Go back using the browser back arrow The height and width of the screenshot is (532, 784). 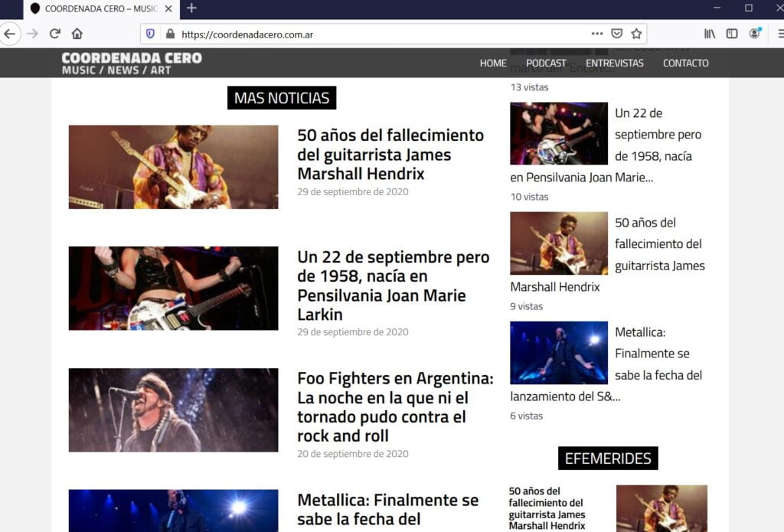click(x=9, y=34)
